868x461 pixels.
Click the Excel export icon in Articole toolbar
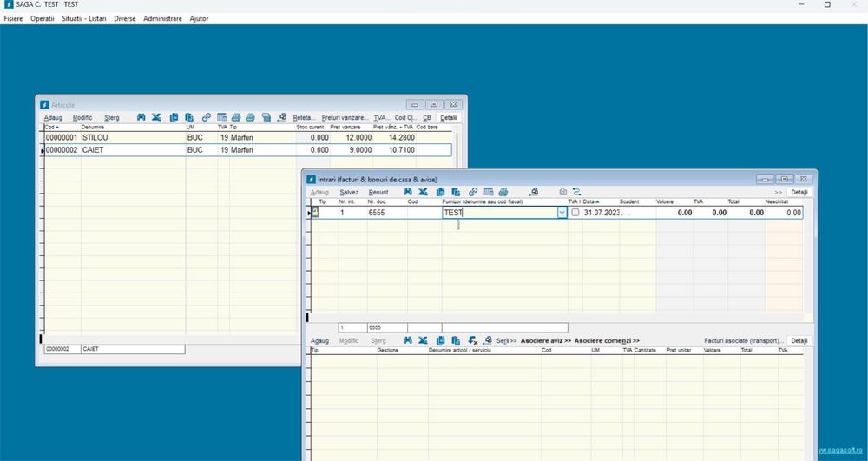click(x=156, y=117)
